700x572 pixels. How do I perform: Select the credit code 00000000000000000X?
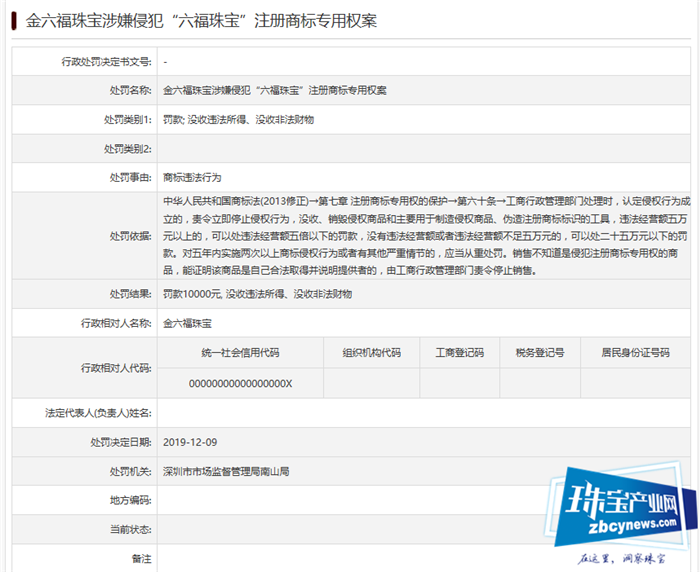240,384
